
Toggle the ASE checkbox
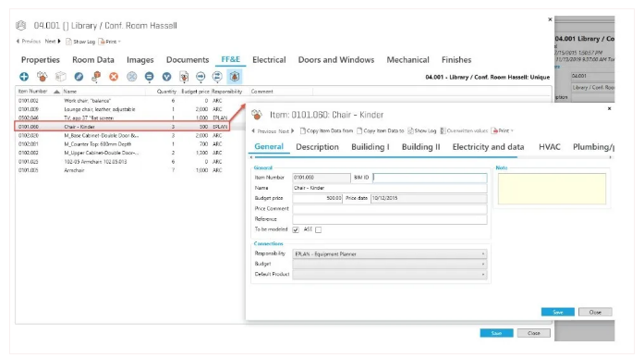tap(318, 229)
